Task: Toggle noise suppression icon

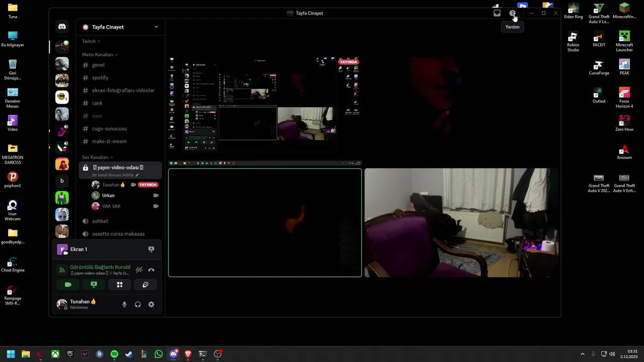Action: 139,270
